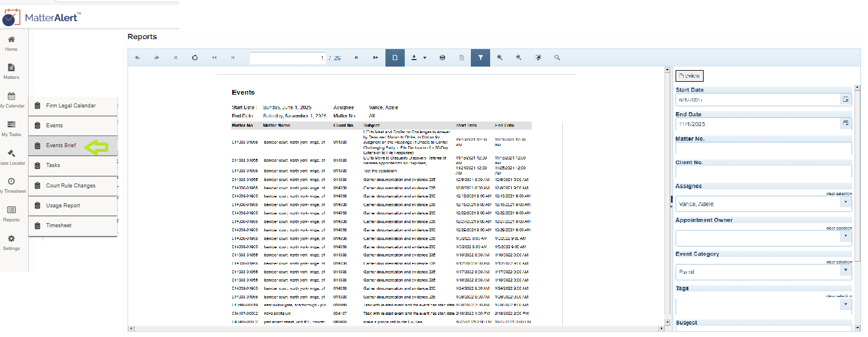Open export format dropdown arrow
The image size is (868, 337).
click(x=425, y=58)
